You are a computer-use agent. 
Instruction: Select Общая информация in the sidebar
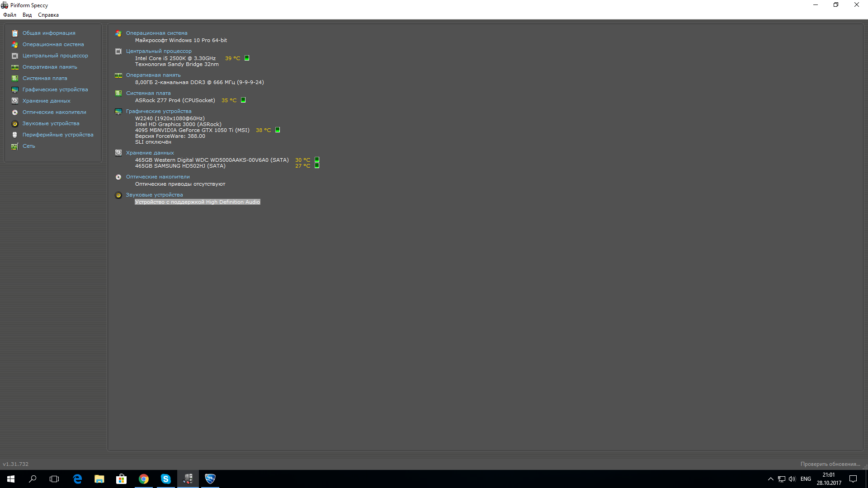tap(49, 33)
